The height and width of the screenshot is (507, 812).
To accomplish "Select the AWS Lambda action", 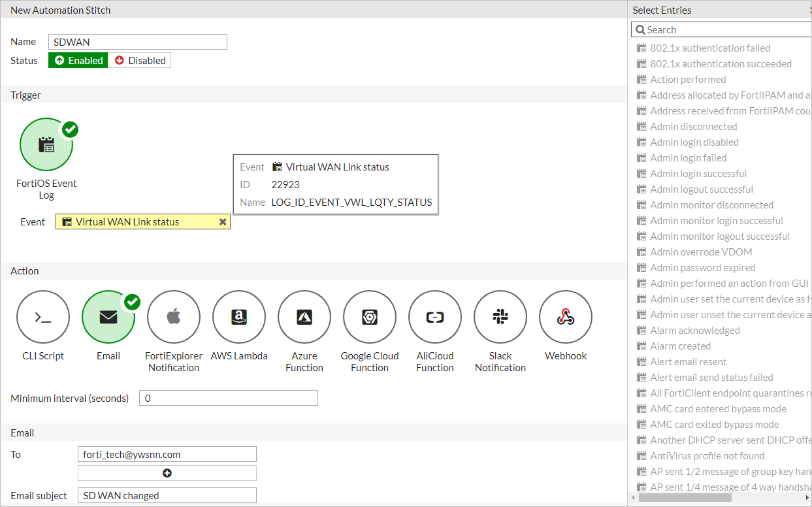I will (x=239, y=317).
